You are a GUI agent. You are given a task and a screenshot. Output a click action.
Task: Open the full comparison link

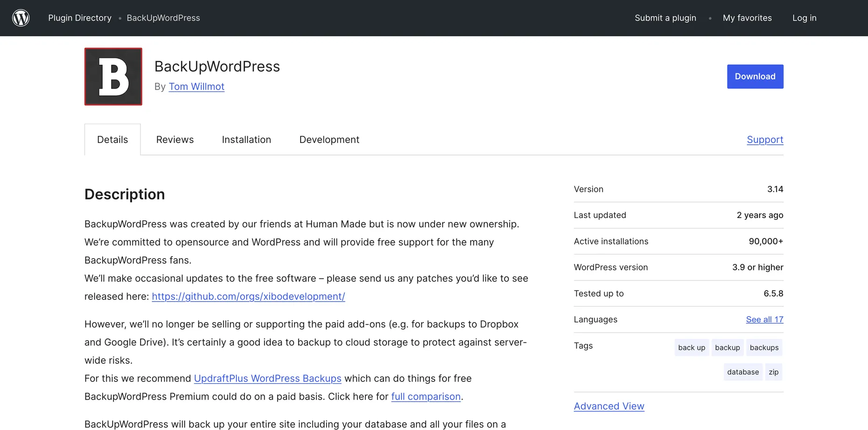tap(426, 396)
